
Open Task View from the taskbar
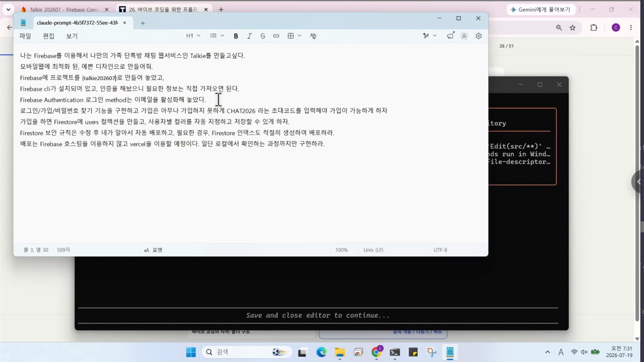[302, 352]
